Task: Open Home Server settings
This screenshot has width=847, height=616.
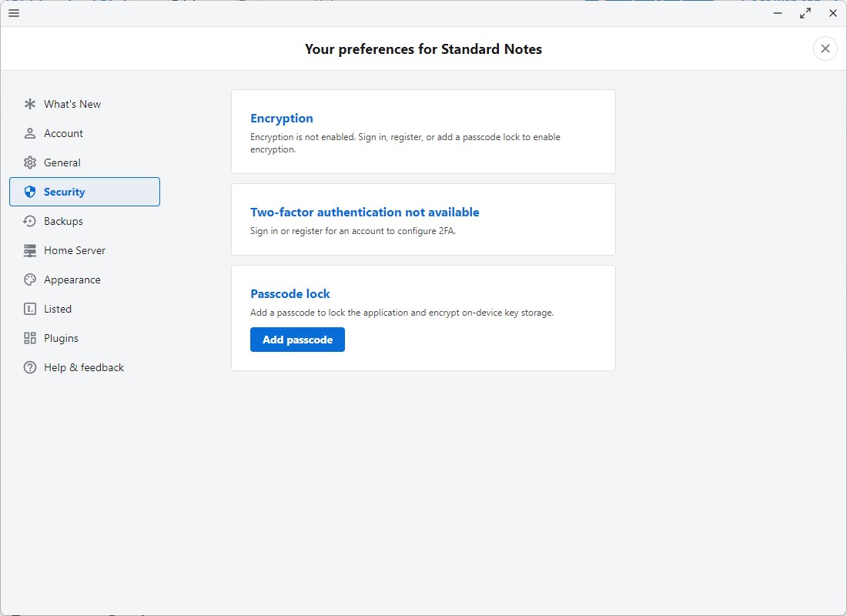Action: click(x=85, y=250)
